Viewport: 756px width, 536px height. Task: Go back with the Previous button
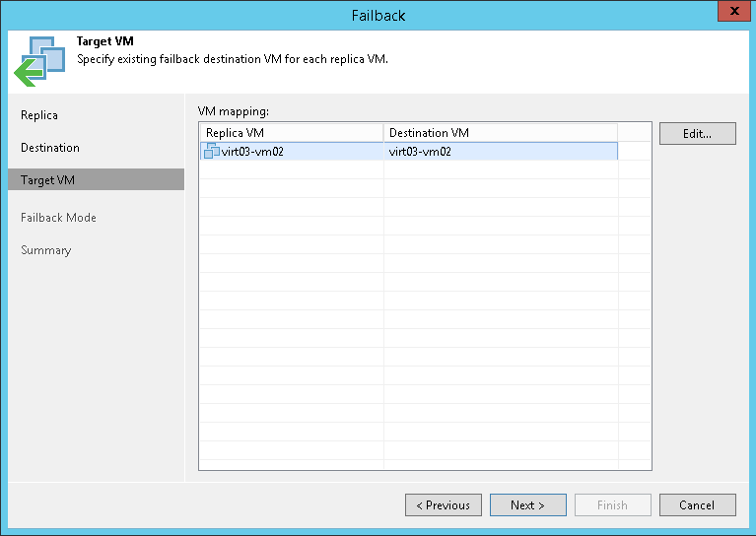point(443,505)
